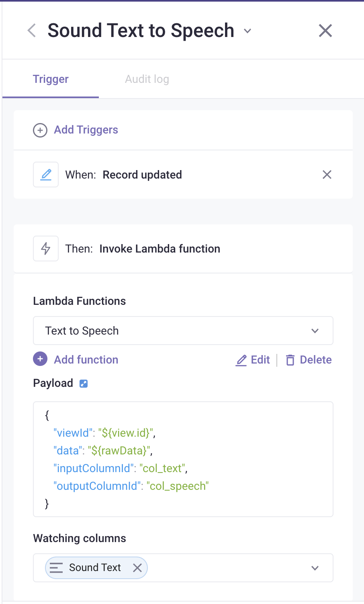
Task: Click the lightning bolt action icon
Action: pyautogui.click(x=46, y=249)
